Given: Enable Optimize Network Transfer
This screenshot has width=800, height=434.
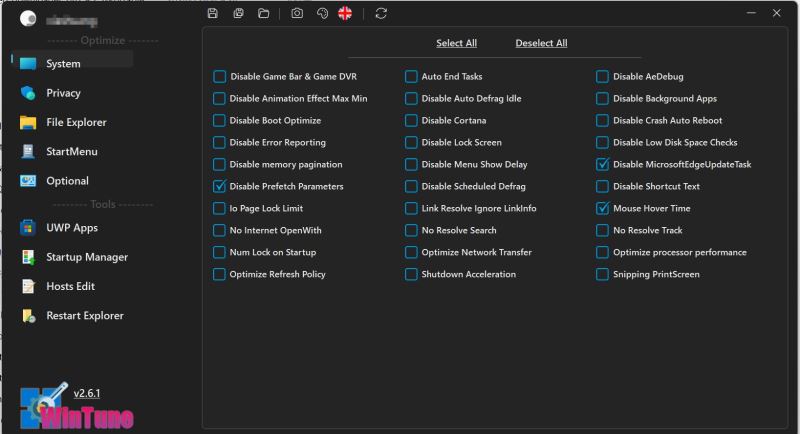Looking at the screenshot, I should pyautogui.click(x=411, y=252).
